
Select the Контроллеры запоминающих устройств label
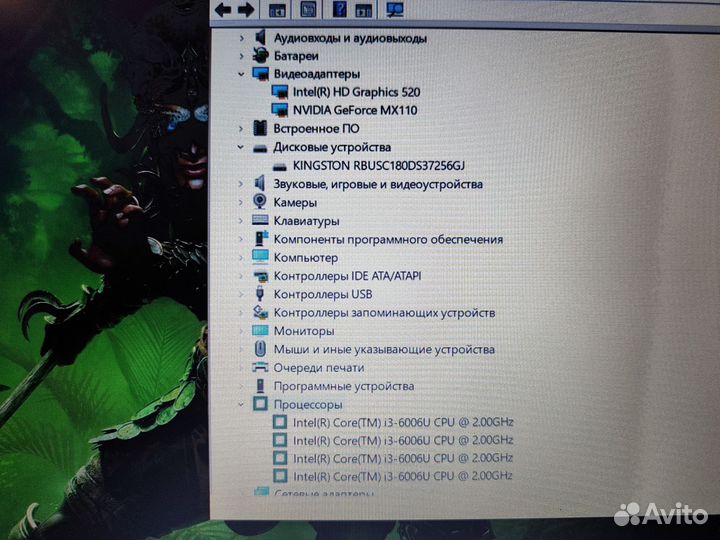click(384, 313)
